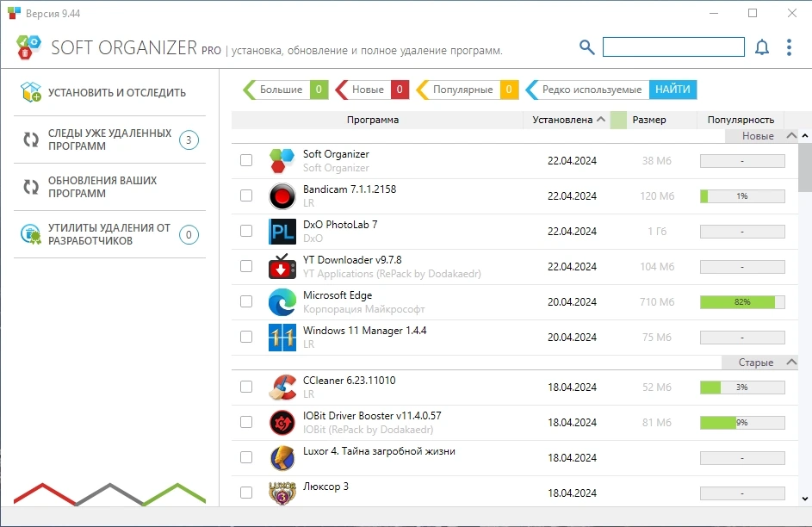Click the Soft Organizer logo in header
The width and height of the screenshot is (812, 527).
point(28,47)
